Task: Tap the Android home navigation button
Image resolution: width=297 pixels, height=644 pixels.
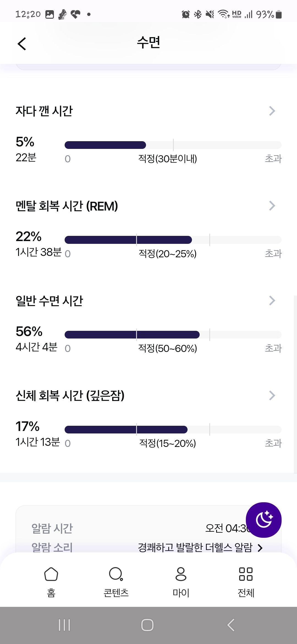Action: coord(147,625)
